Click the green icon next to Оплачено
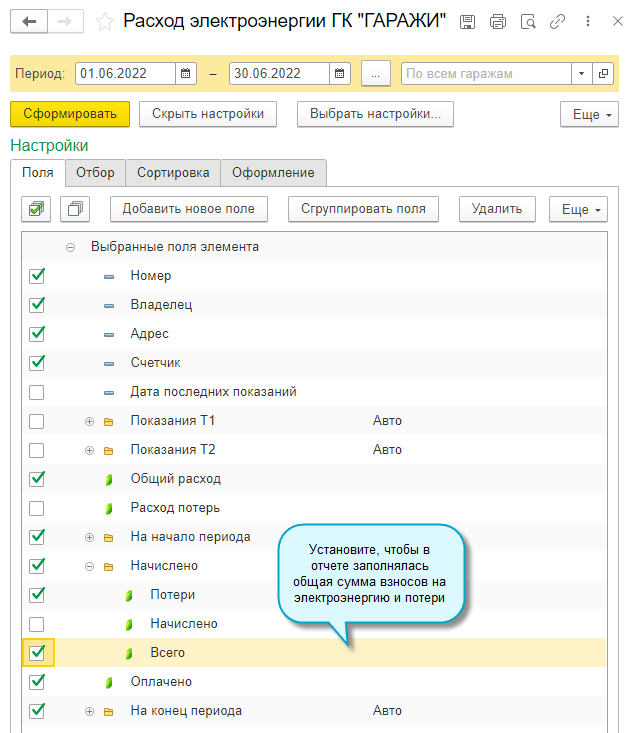Image resolution: width=632 pixels, height=733 pixels. [x=109, y=683]
